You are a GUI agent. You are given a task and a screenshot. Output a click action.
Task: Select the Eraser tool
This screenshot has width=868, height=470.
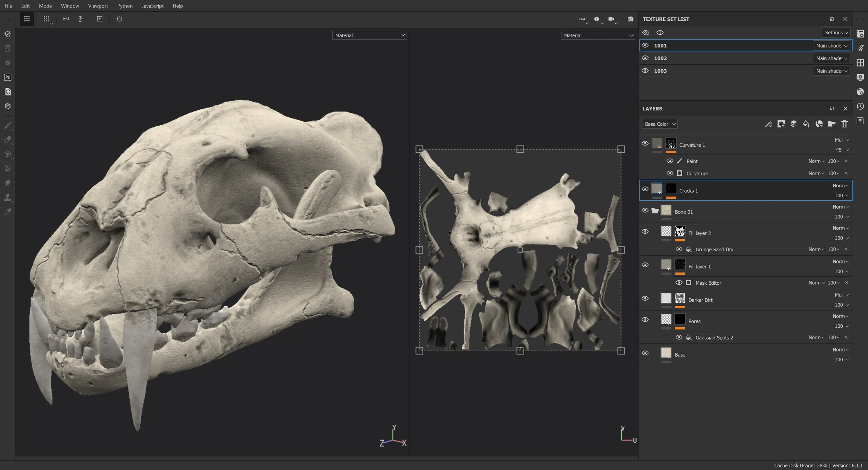7,140
